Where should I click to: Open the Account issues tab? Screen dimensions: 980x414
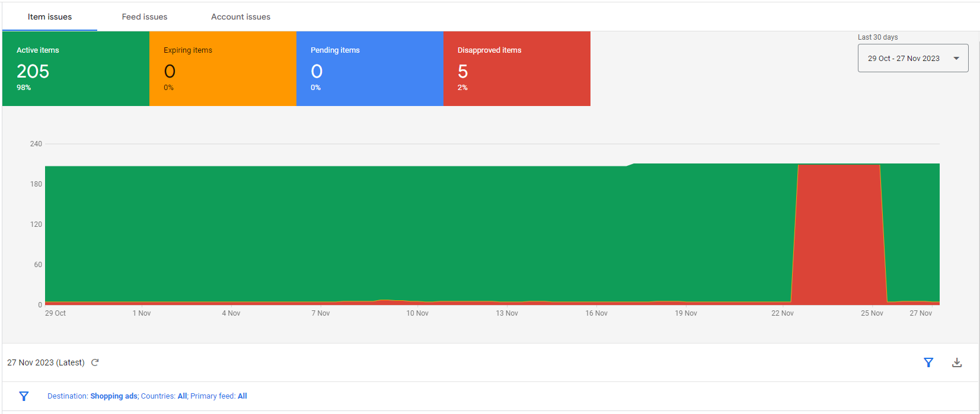pyautogui.click(x=241, y=17)
